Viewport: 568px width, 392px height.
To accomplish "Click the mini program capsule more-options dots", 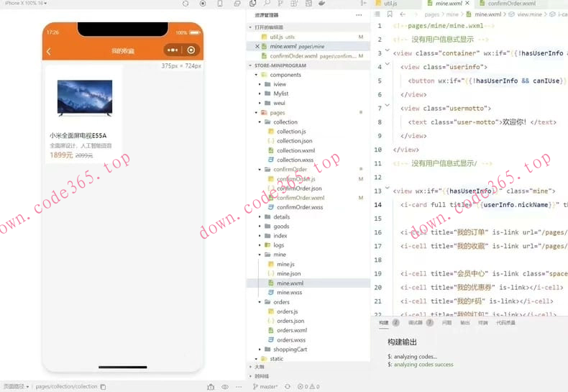I will pyautogui.click(x=173, y=50).
